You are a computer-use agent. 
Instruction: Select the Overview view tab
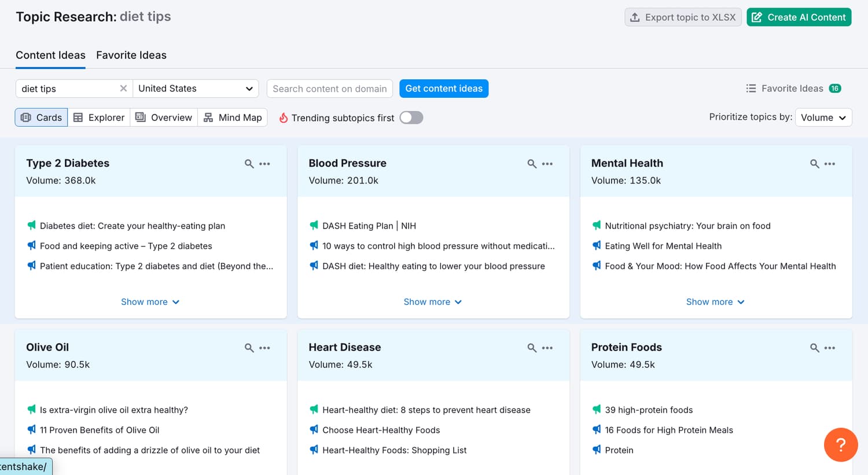pos(164,117)
